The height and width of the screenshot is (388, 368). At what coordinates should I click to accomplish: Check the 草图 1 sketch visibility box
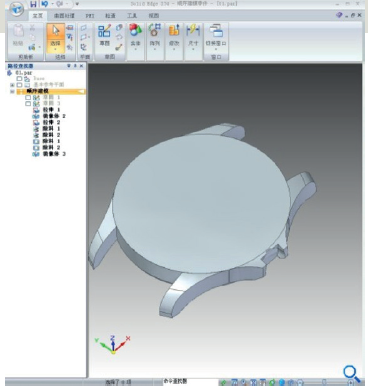[28, 97]
